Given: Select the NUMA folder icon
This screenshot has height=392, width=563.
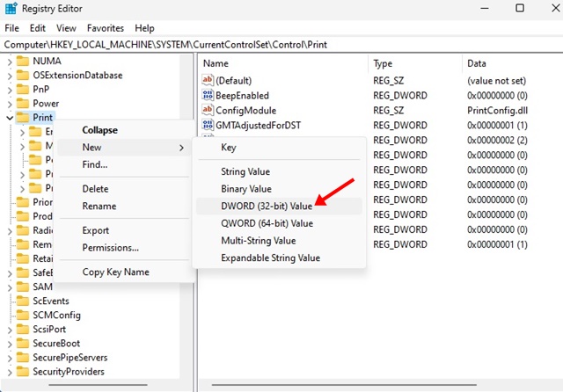Looking at the screenshot, I should tap(23, 61).
